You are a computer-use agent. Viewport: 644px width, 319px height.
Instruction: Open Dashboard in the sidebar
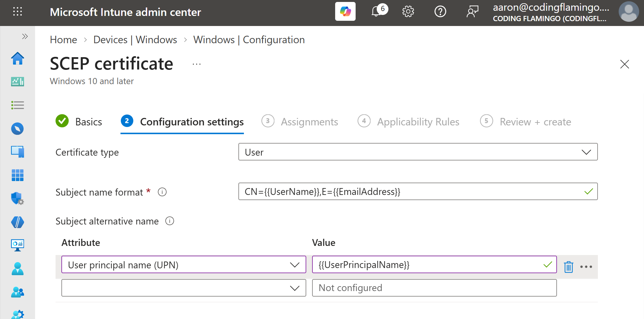pyautogui.click(x=18, y=82)
